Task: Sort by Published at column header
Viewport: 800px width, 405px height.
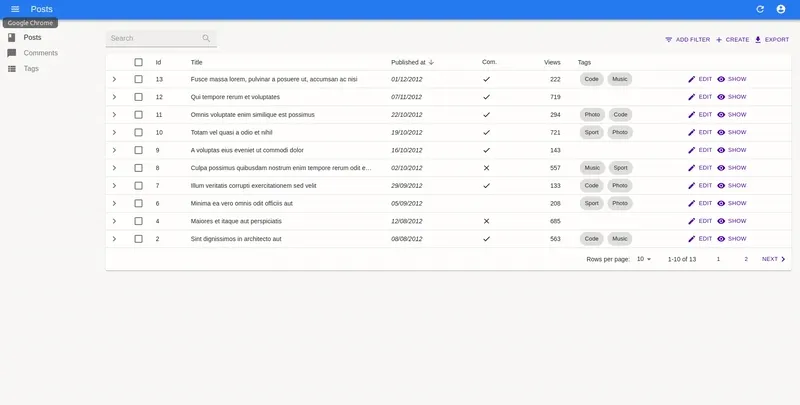Action: click(408, 62)
